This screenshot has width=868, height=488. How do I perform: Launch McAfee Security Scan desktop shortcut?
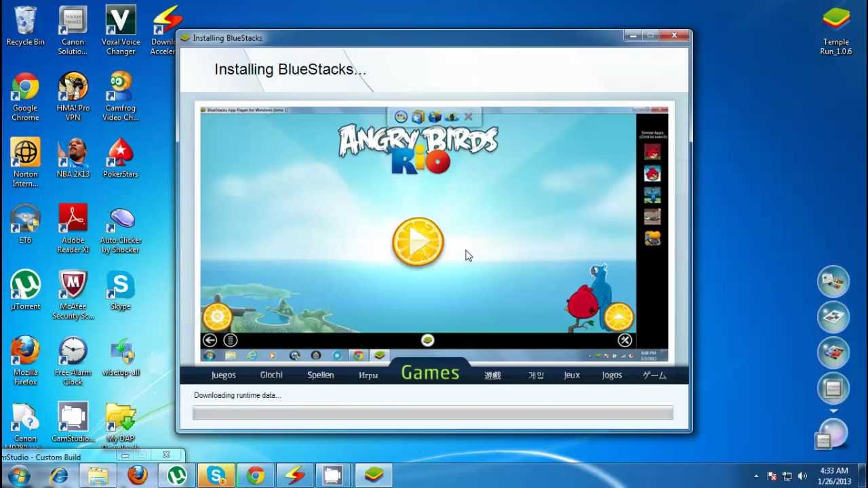pyautogui.click(x=73, y=296)
